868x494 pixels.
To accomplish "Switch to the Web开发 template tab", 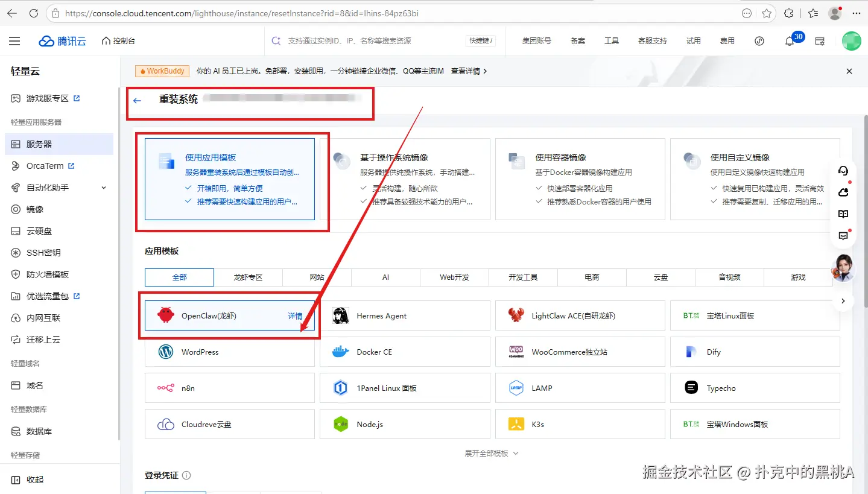I will pos(455,277).
